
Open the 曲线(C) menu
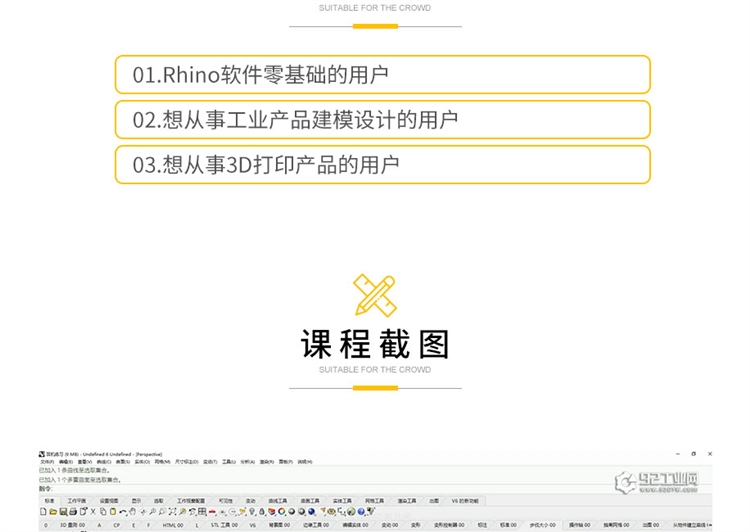click(x=104, y=462)
